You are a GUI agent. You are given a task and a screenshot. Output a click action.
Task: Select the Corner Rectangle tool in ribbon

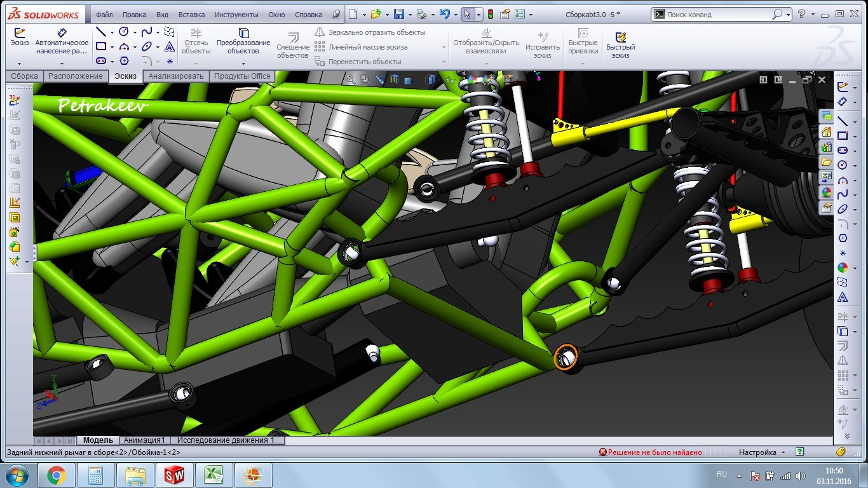pos(101,46)
